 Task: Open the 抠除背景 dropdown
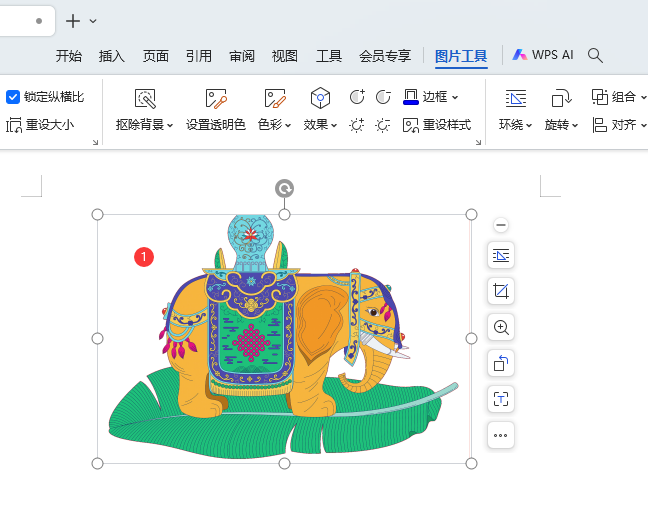144,125
